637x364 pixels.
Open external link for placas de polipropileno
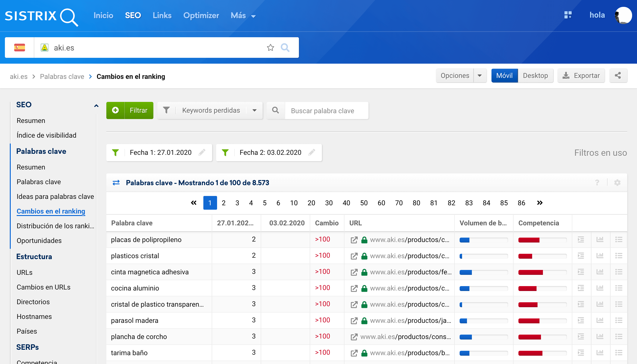point(354,240)
